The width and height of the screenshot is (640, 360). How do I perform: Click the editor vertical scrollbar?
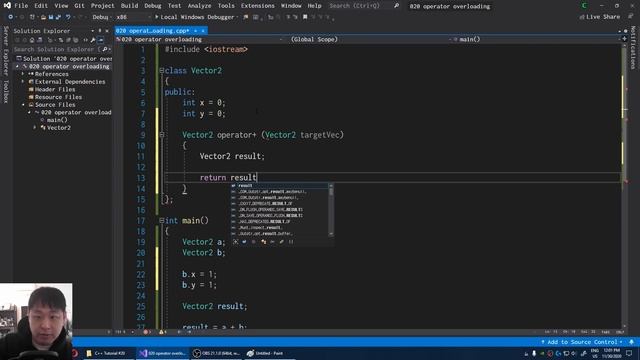click(x=625, y=186)
